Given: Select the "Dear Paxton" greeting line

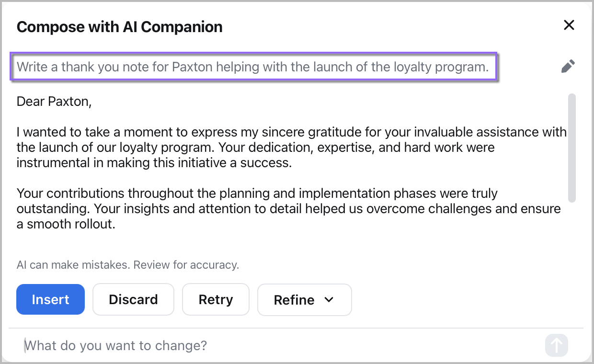Looking at the screenshot, I should pyautogui.click(x=54, y=101).
